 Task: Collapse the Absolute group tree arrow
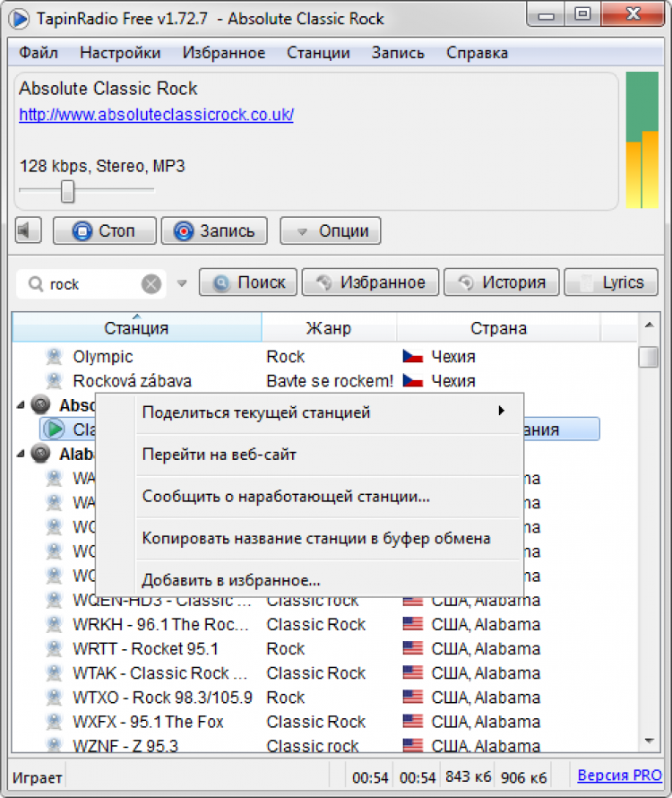click(x=21, y=405)
